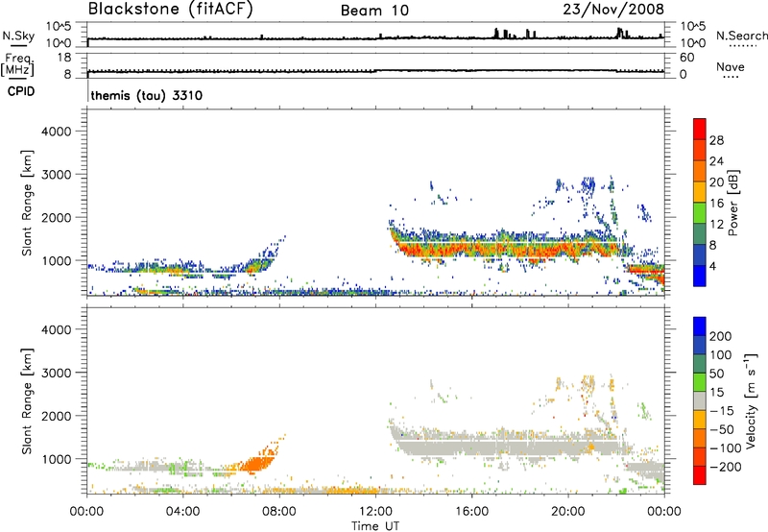Click the 'Power [dB]' color bar label
Image resolution: width=768 pixels, height=532 pixels.
coord(732,203)
